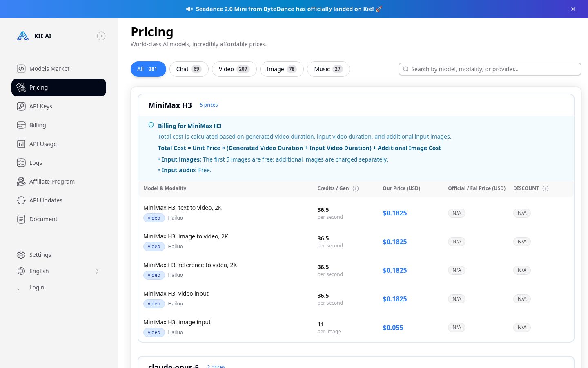Click the Login link

click(37, 287)
